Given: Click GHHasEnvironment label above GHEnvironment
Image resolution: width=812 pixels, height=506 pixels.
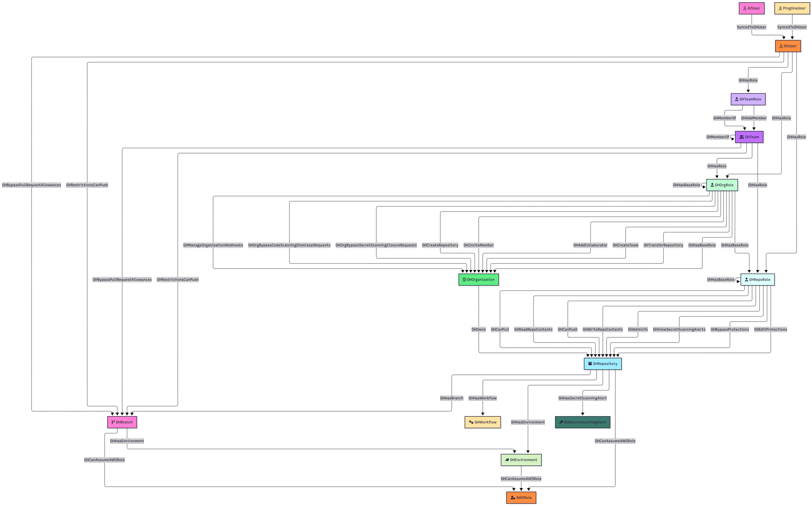Looking at the screenshot, I should click(528, 422).
